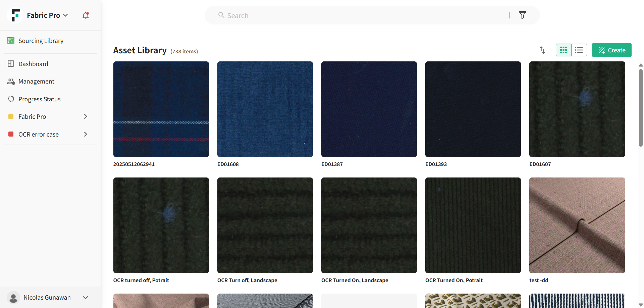Image resolution: width=644 pixels, height=308 pixels.
Task: Open the ED01387 fabric thumbnail
Action: [x=369, y=109]
